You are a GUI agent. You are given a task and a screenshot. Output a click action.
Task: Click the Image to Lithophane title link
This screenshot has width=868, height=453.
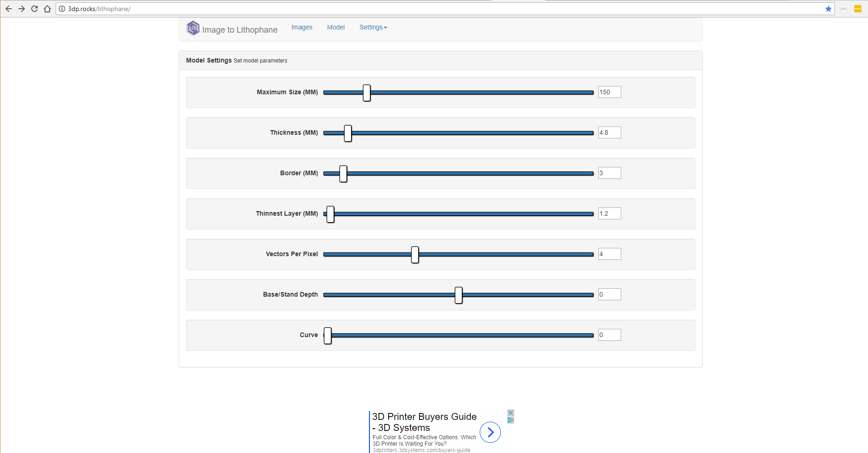click(x=240, y=30)
